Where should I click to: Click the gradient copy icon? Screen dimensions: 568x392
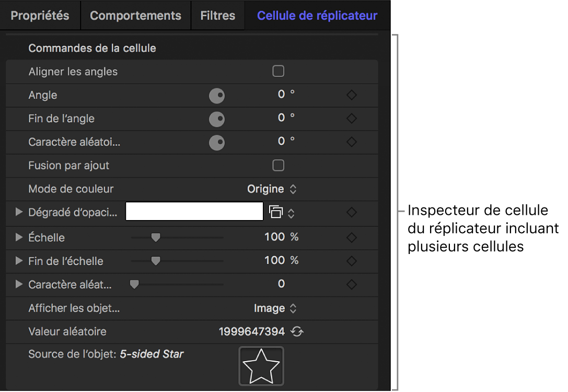click(x=275, y=212)
